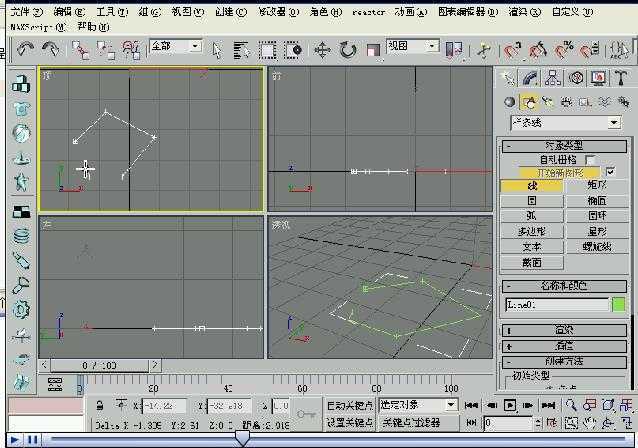Expand the 渲染 rollout
638x448 pixels.
(564, 330)
